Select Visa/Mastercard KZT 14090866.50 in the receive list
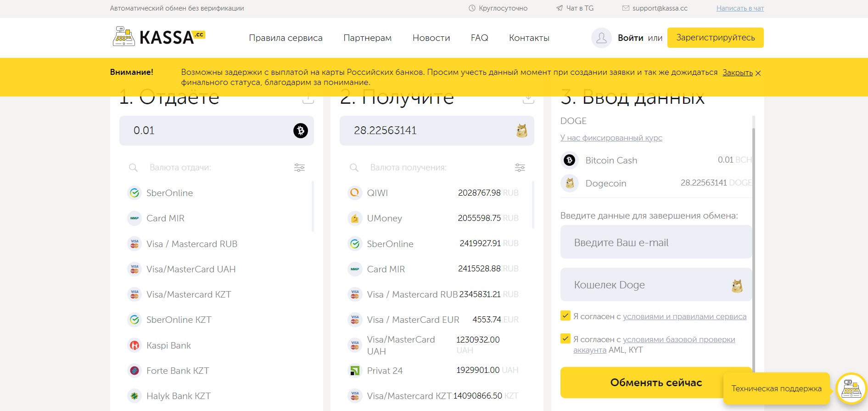Viewport: 868px width, 411px height. [x=433, y=396]
